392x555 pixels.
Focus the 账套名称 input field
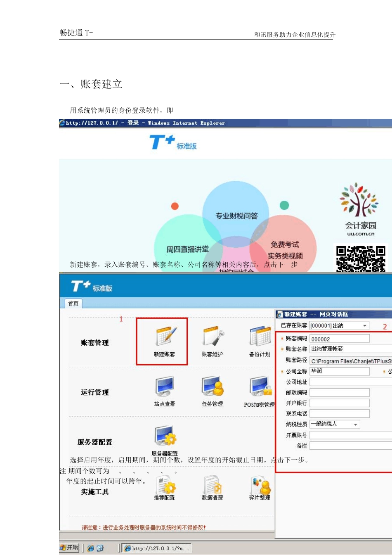click(351, 349)
